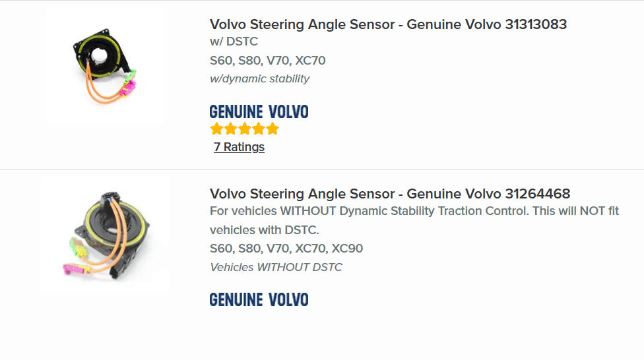Viewport: 644px width, 360px height.
Task: Click XC90 in the second product's model list
Action: coord(347,249)
